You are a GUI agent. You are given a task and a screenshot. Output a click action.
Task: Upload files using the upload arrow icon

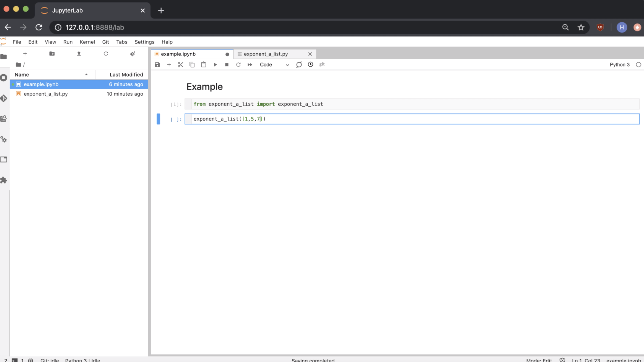[79, 54]
